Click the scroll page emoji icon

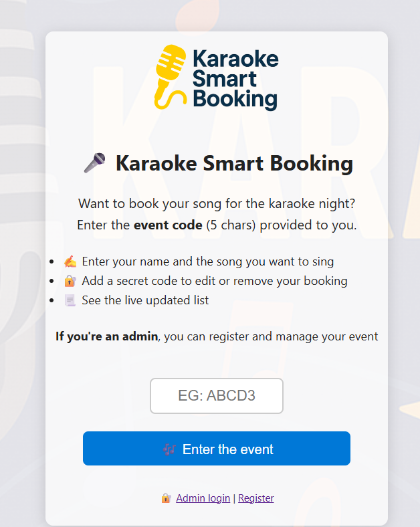(x=70, y=300)
